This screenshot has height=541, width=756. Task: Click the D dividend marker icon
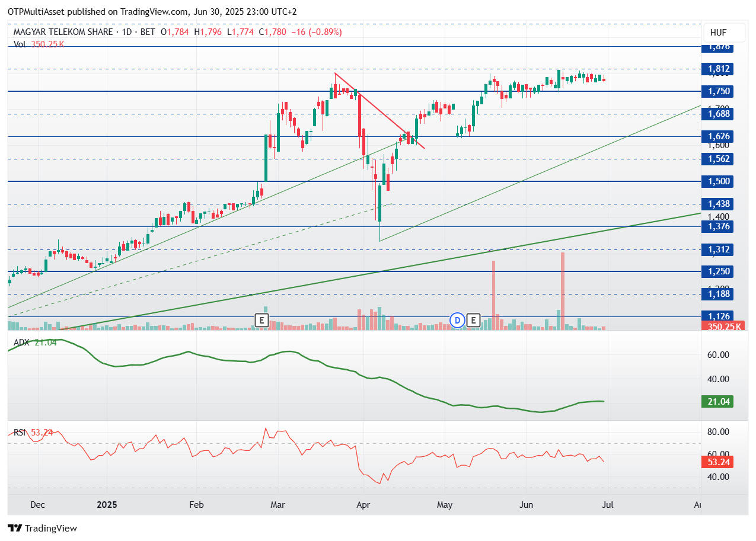[457, 321]
